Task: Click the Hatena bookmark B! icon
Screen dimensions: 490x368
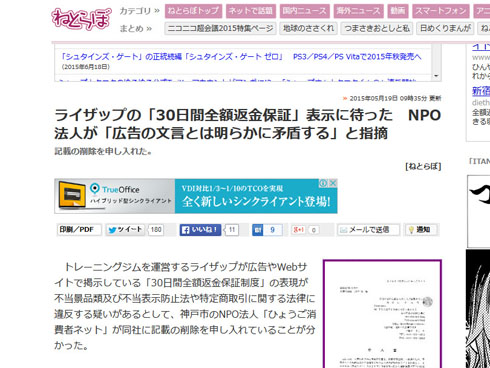Action: coord(257,230)
